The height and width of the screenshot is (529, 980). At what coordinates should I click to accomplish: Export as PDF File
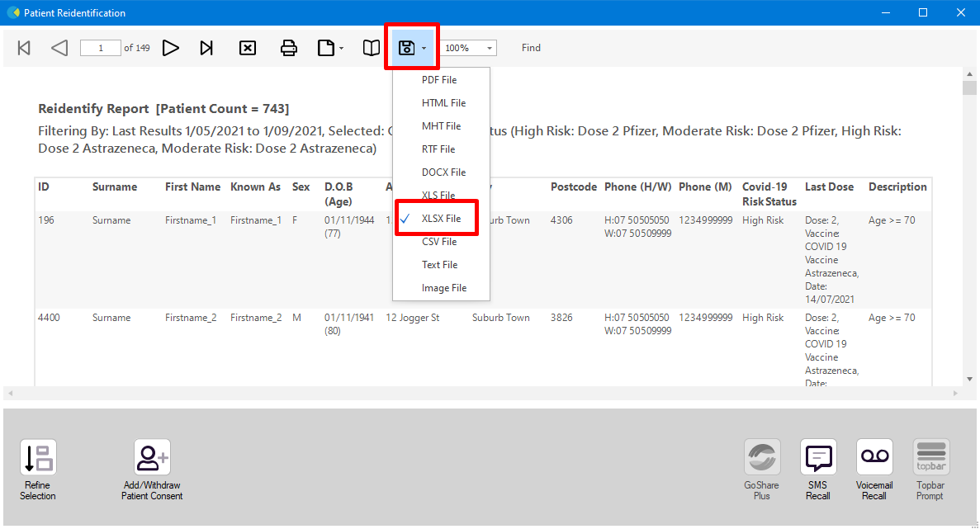(441, 80)
